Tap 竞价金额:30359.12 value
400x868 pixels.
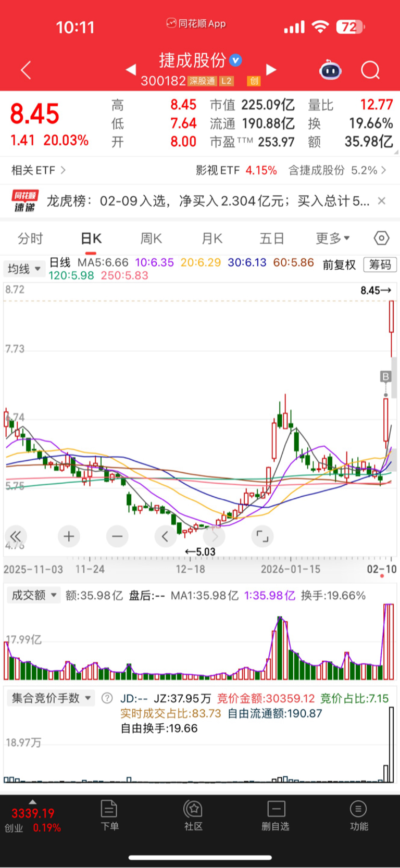(x=266, y=698)
